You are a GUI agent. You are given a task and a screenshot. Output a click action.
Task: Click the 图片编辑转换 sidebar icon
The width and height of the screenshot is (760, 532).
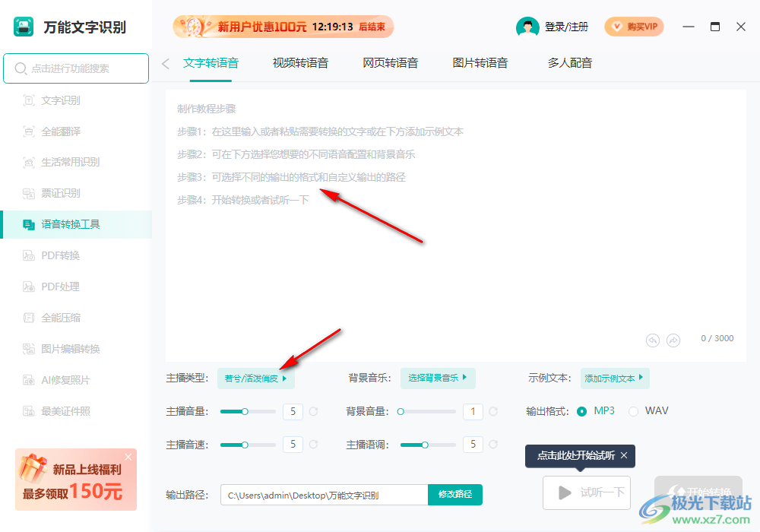point(29,349)
